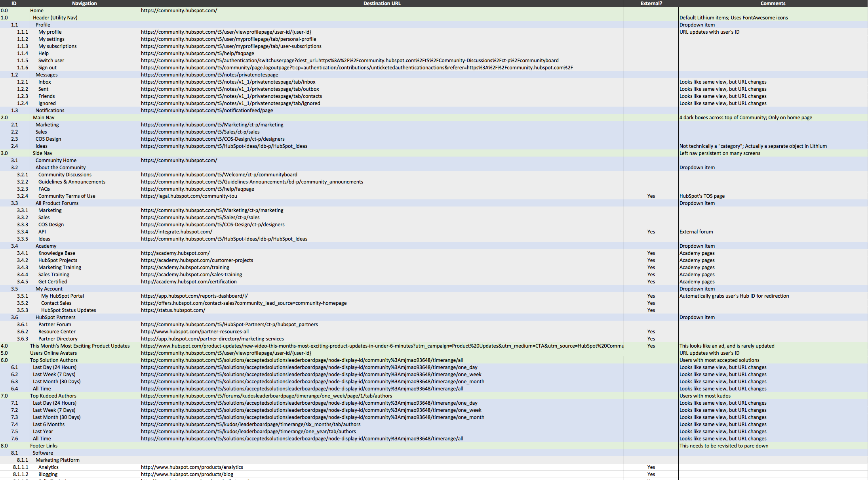The height and width of the screenshot is (480, 868).
Task: Open the academy.hubspot.com/sales-training URL
Action: 191,275
